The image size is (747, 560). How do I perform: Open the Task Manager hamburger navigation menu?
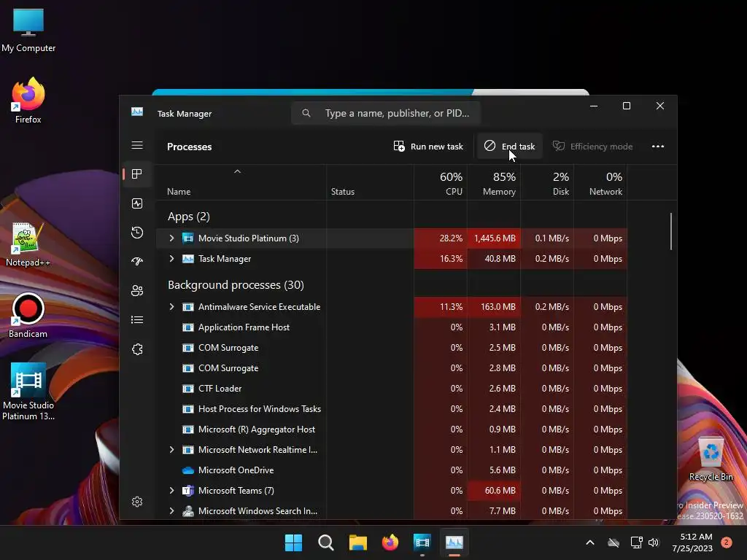coord(137,145)
